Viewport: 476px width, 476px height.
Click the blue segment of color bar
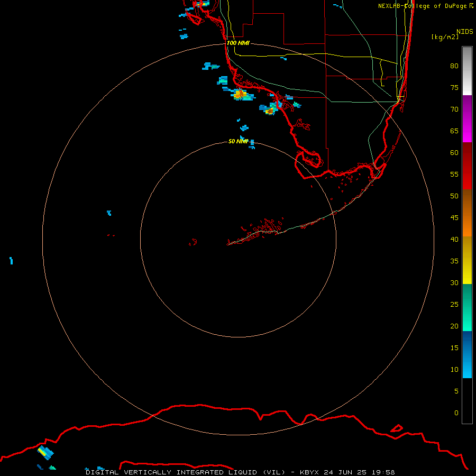pos(467,354)
